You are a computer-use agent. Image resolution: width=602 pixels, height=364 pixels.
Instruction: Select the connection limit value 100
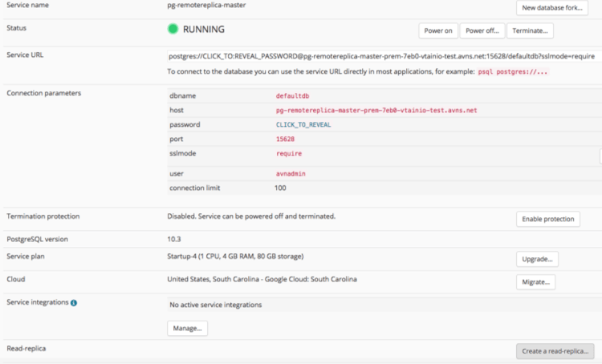(280, 188)
